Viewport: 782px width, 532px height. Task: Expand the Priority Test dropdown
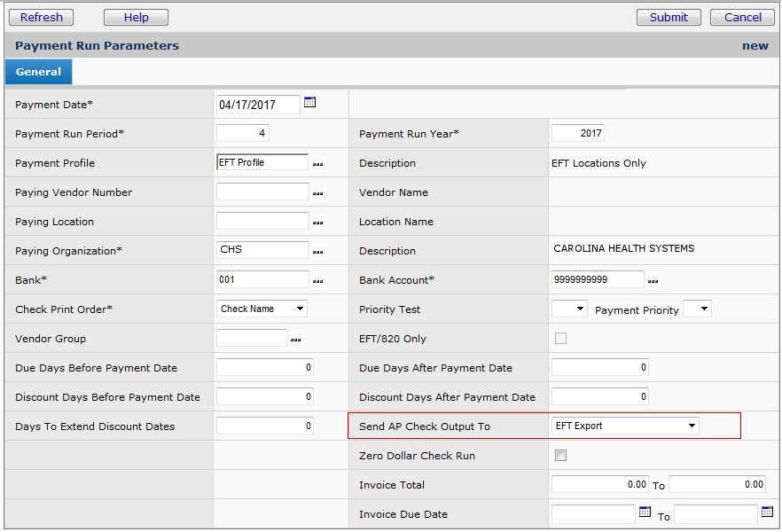(x=569, y=309)
